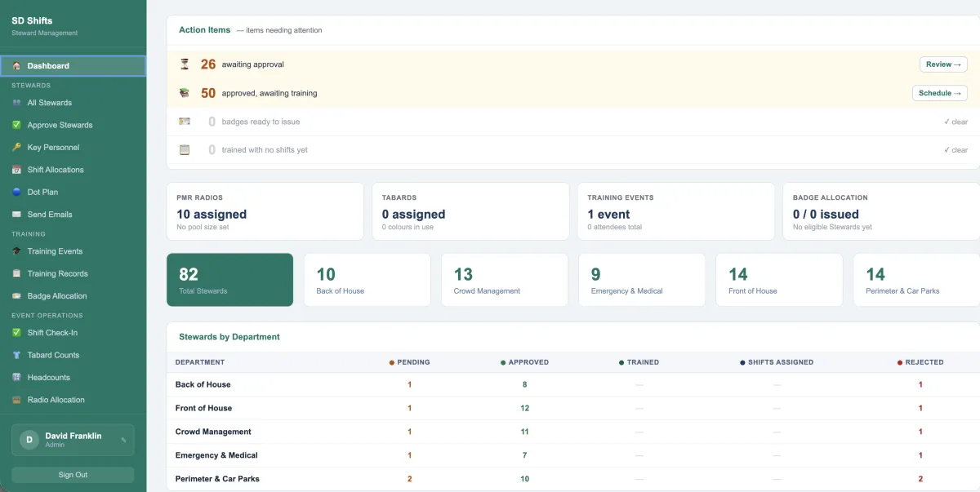Click the pencil edit icon beside David Franklin
The image size is (980, 492).
(x=123, y=440)
